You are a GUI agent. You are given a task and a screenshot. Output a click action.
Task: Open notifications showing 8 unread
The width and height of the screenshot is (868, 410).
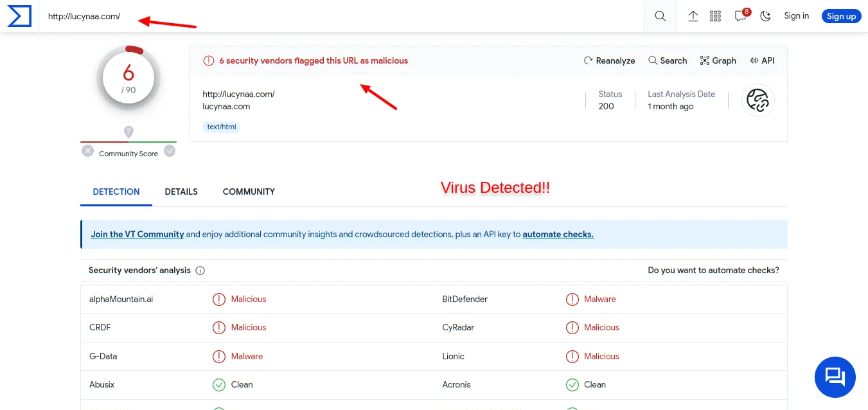pyautogui.click(x=740, y=16)
